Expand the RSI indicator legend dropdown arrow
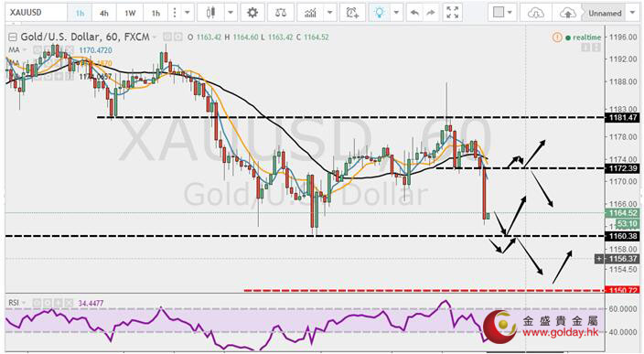 [24, 303]
